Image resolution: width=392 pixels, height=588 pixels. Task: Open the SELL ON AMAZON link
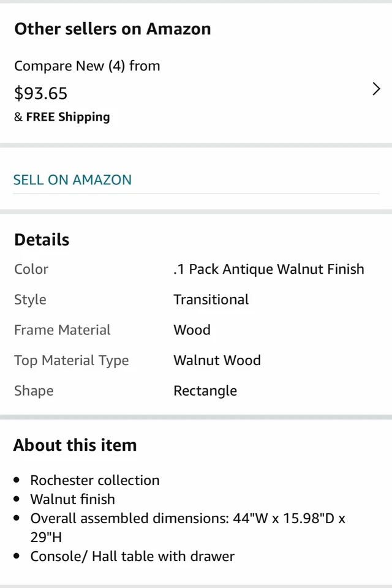point(72,179)
